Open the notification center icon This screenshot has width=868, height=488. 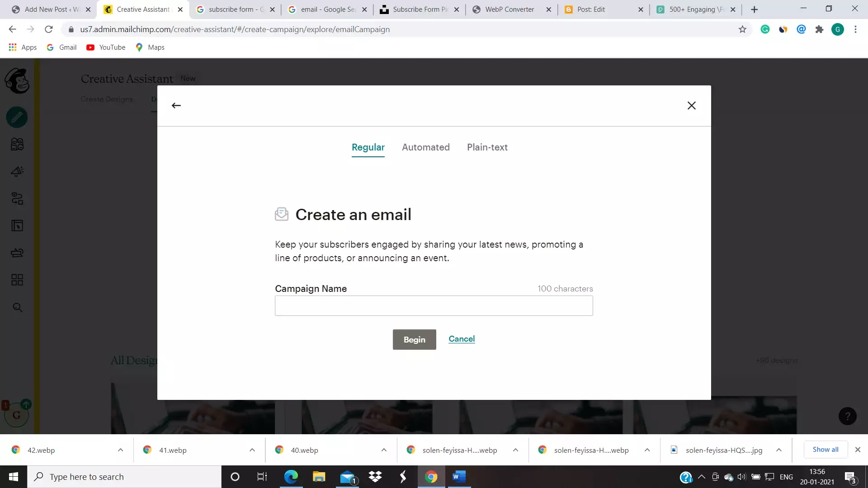click(x=850, y=477)
